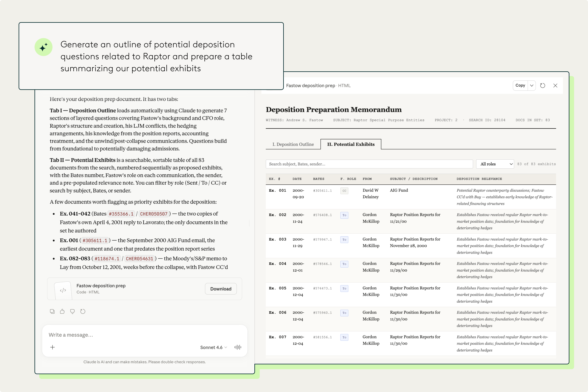Screen dimensions: 588x392
Task: Click the green sparkle icon beside the prompt
Action: tap(44, 47)
